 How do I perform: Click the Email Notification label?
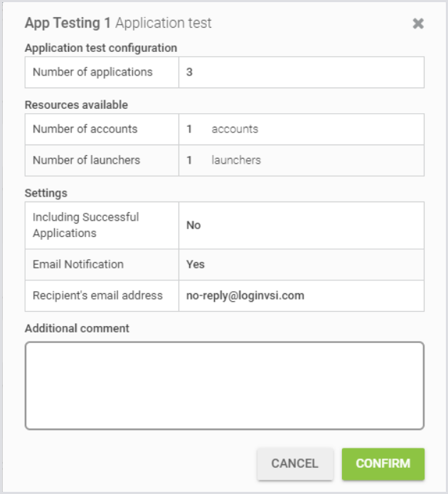(x=78, y=264)
